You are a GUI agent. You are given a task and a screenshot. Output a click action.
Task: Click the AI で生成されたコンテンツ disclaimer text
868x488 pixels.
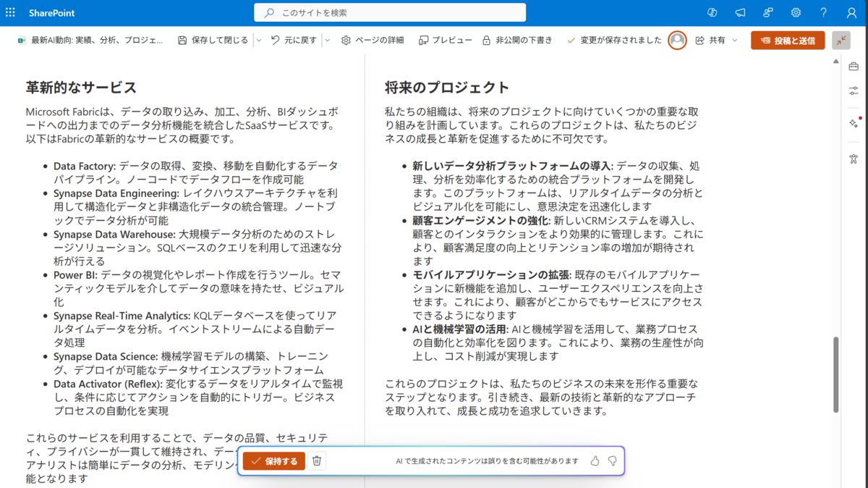487,461
